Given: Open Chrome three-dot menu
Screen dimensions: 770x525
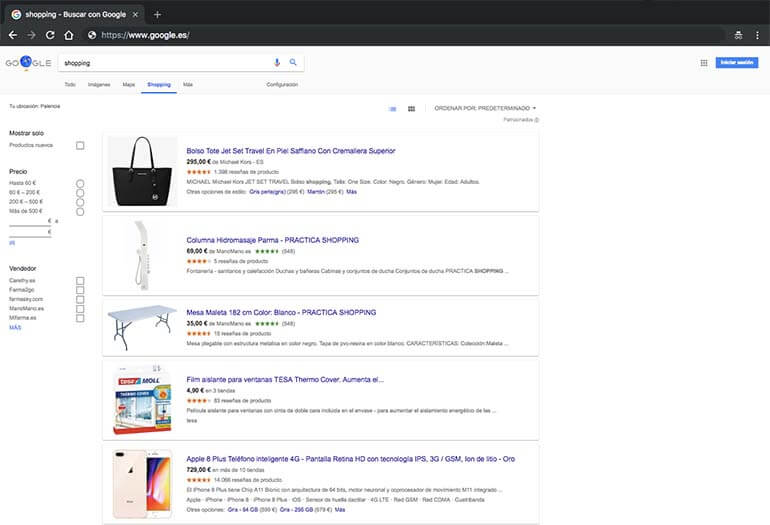Looking at the screenshot, I should (757, 35).
